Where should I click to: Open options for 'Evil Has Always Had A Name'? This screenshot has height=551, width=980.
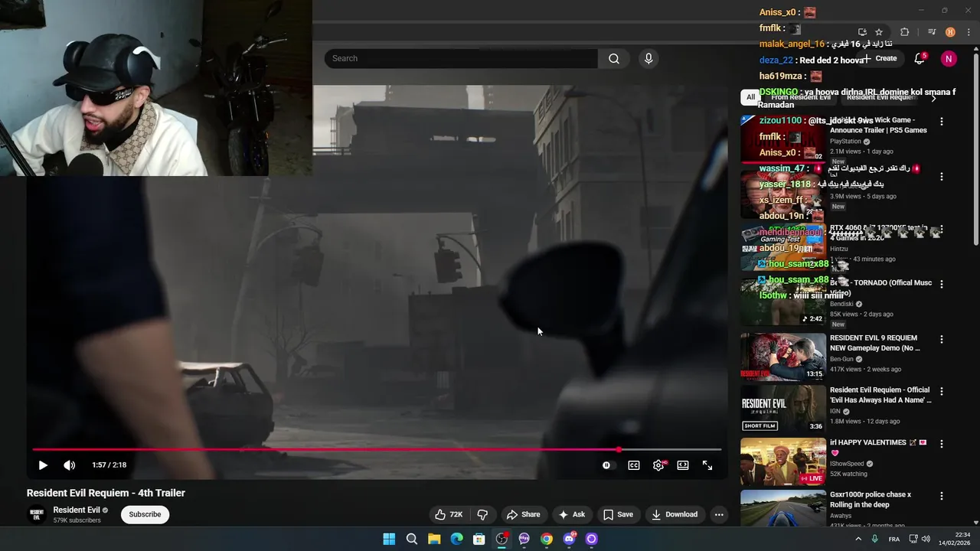942,391
